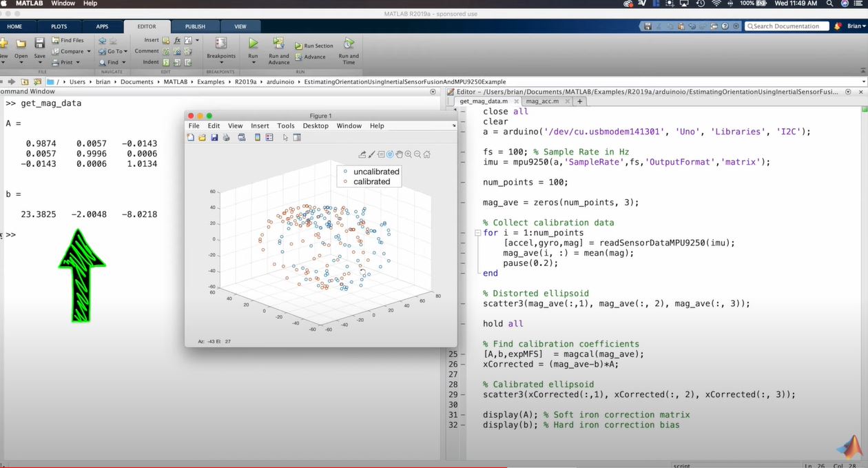Expand the Run button dropdown arrow
The image size is (868, 468).
tap(253, 63)
